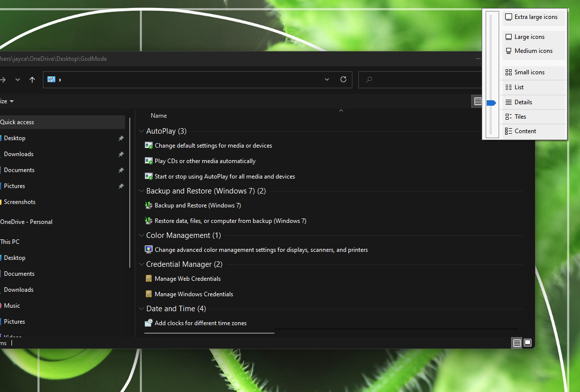The height and width of the screenshot is (392, 580).
Task: Select Extra large icons view
Action: 534,17
